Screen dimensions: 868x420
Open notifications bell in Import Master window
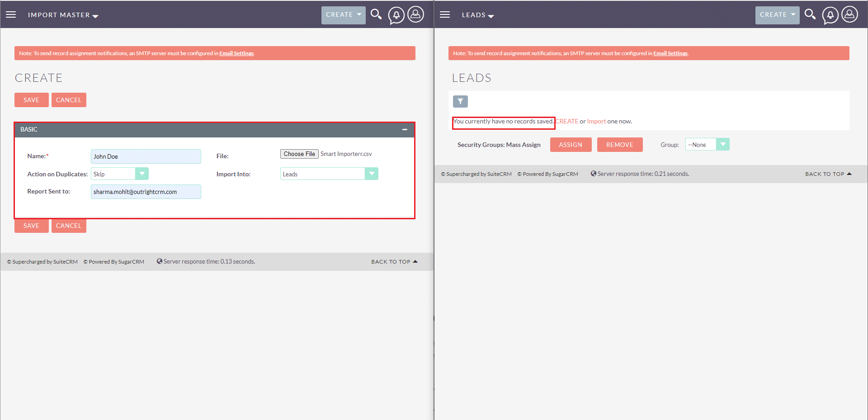coord(396,15)
